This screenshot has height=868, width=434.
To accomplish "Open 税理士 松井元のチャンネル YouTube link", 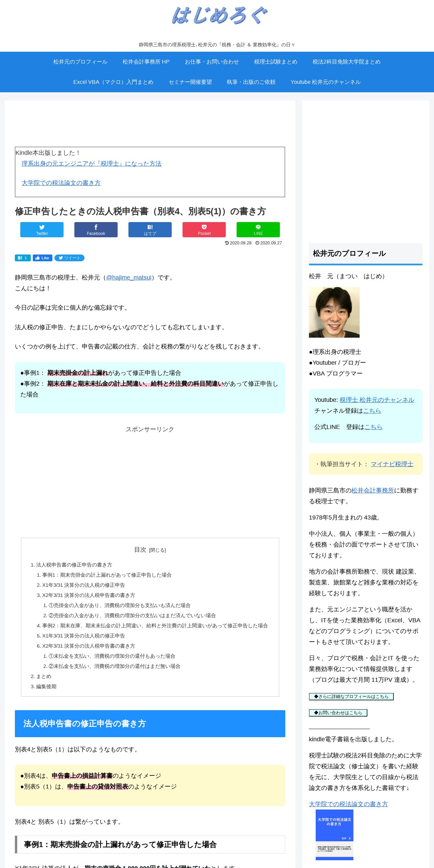I will click(377, 400).
